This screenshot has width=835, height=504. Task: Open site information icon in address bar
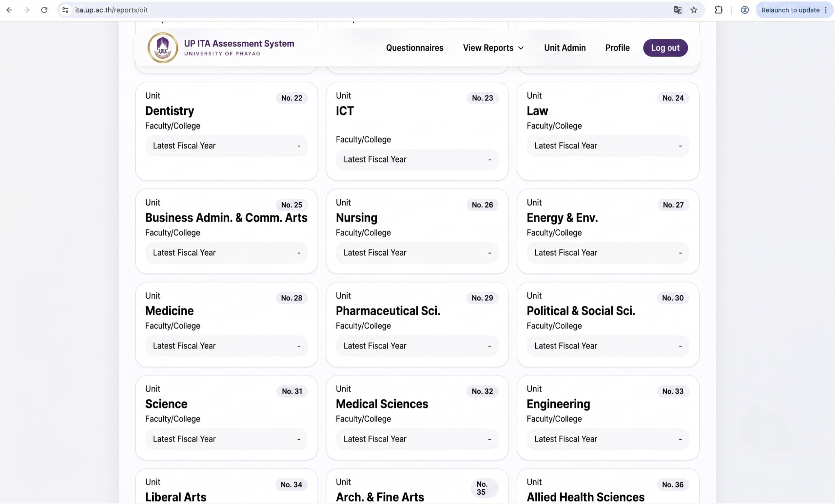click(x=65, y=10)
